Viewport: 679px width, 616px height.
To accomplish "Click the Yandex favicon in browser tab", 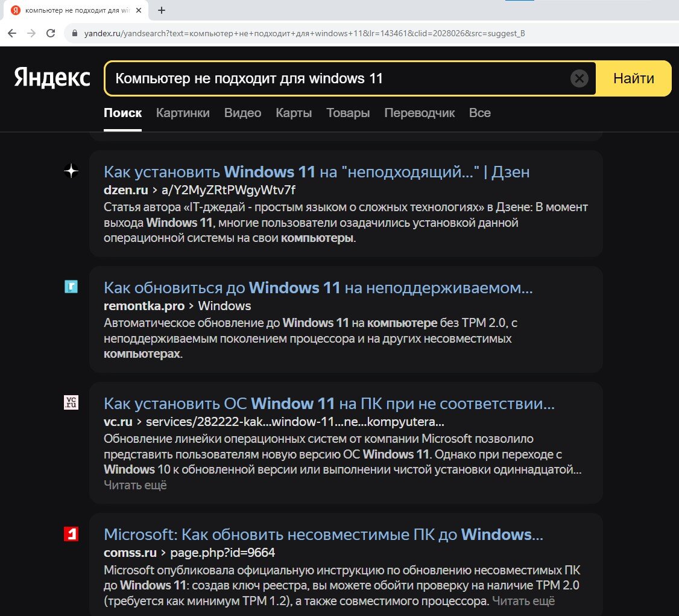I will pos(16,10).
